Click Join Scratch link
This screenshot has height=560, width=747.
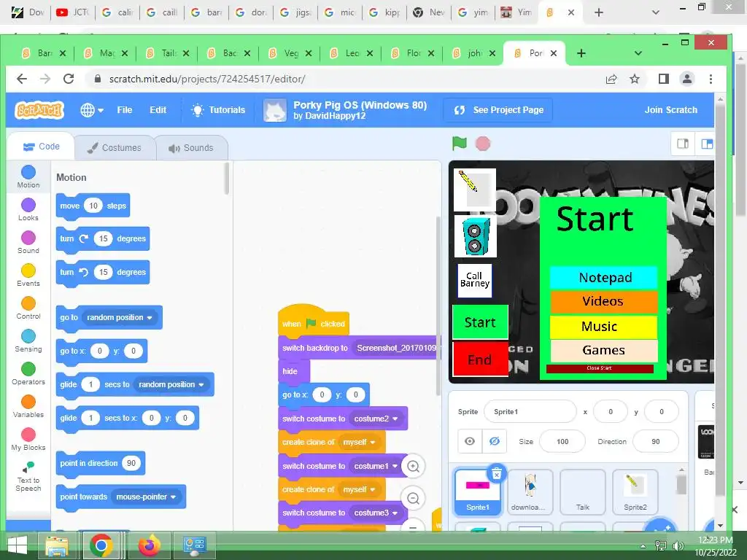tap(670, 110)
